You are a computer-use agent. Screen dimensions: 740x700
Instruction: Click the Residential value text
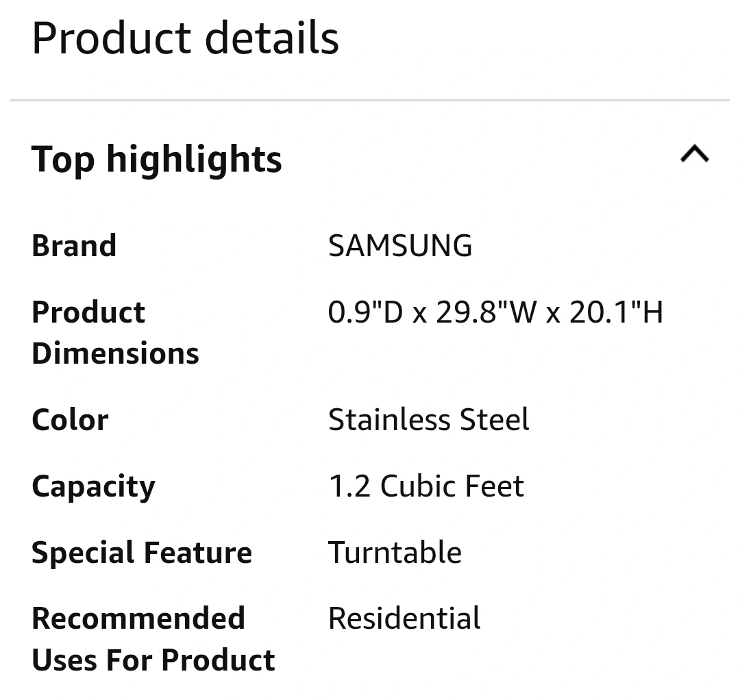click(404, 618)
